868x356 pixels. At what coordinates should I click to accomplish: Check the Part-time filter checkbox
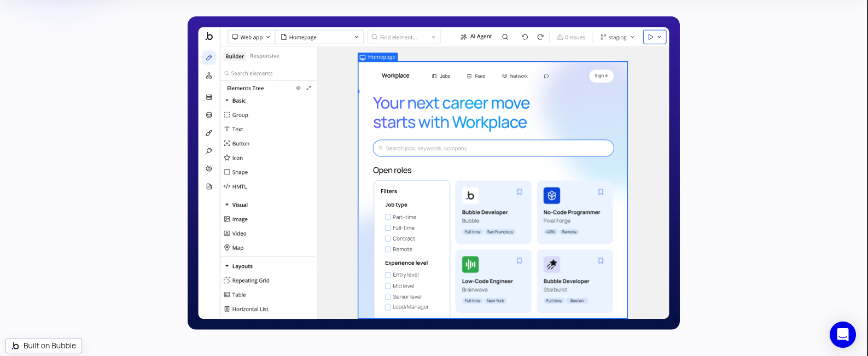388,217
